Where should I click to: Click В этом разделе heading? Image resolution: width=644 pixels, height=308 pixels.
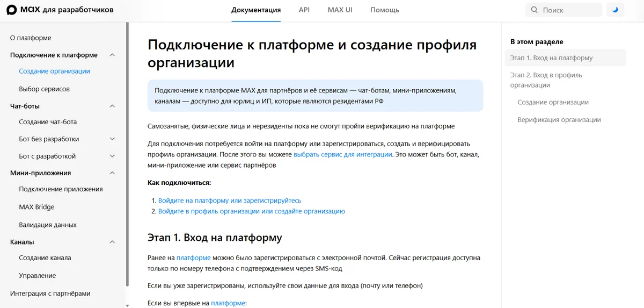pyautogui.click(x=537, y=41)
